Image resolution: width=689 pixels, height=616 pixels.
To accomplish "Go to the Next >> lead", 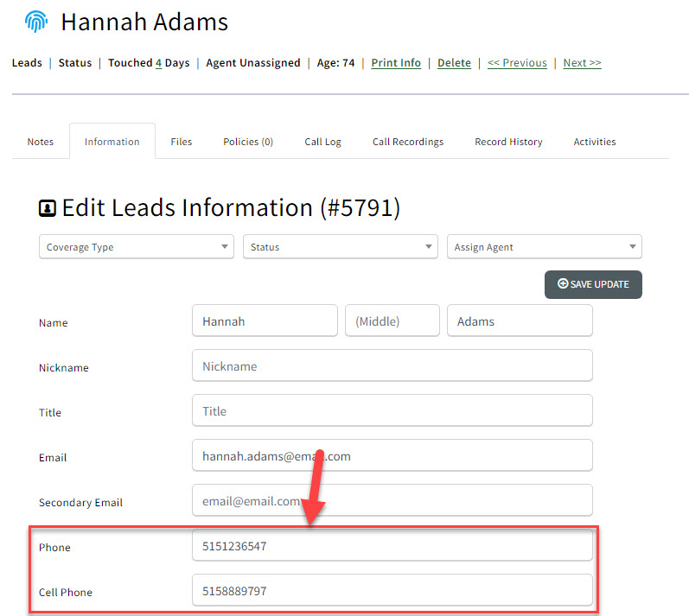I will point(582,63).
